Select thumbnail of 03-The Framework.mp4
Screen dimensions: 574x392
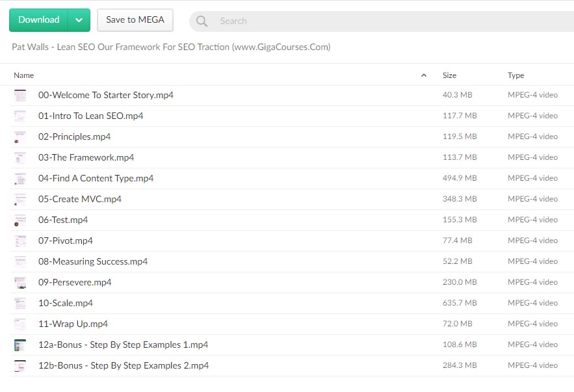(x=20, y=158)
